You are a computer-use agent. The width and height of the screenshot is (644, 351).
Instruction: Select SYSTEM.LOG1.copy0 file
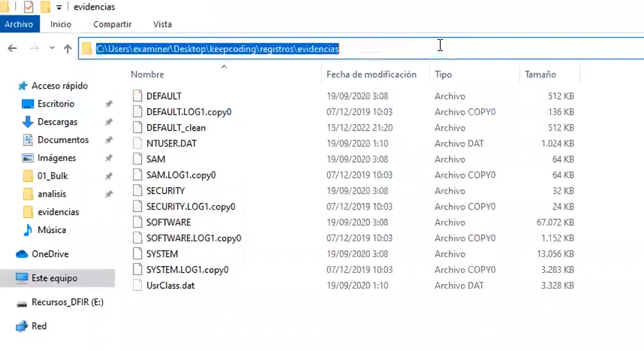(x=188, y=270)
